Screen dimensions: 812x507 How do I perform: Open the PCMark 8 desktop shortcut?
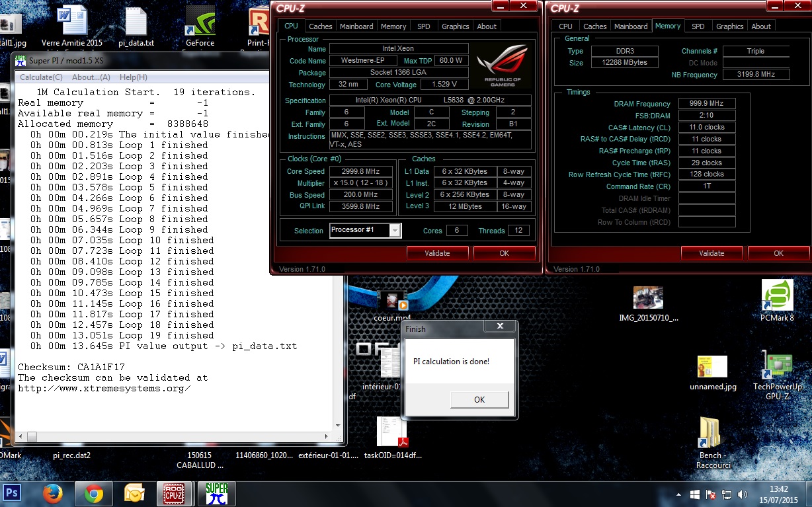(777, 299)
